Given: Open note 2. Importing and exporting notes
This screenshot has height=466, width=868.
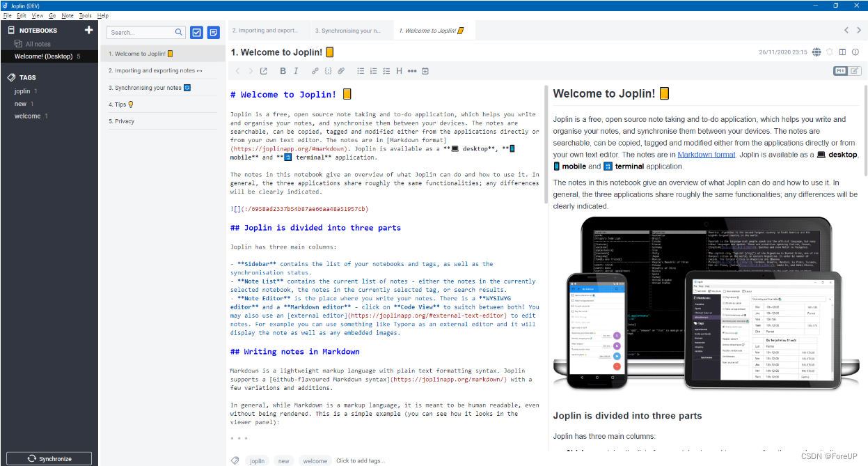Looking at the screenshot, I should pyautogui.click(x=163, y=70).
